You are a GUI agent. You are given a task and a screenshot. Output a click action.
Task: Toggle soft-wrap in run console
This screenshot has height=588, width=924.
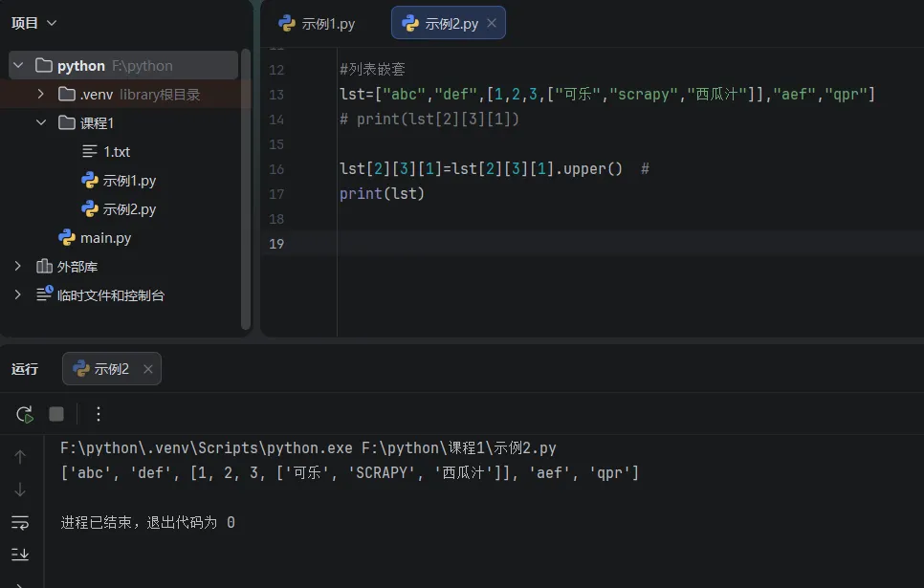pos(20,522)
